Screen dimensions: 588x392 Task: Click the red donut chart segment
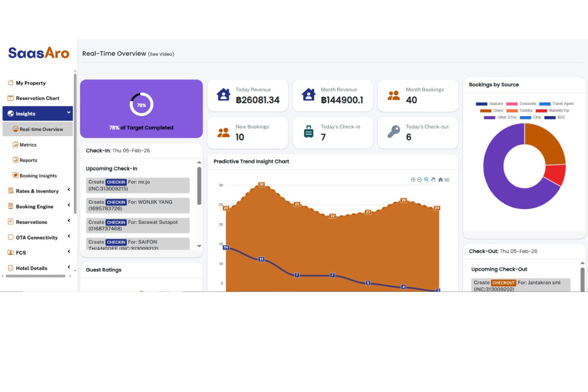tap(555, 175)
